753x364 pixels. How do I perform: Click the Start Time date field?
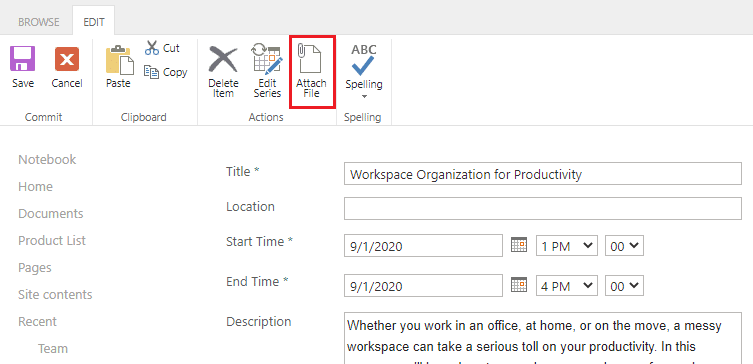pyautogui.click(x=423, y=246)
